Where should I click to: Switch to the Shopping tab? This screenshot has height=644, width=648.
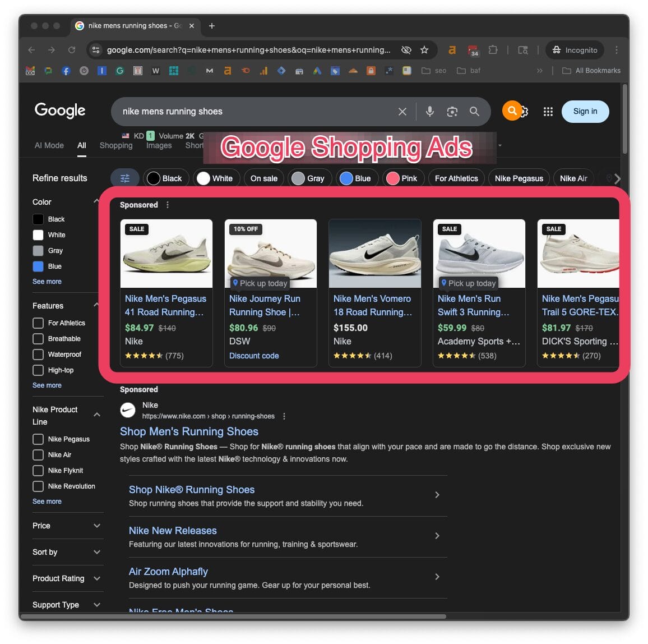click(116, 146)
